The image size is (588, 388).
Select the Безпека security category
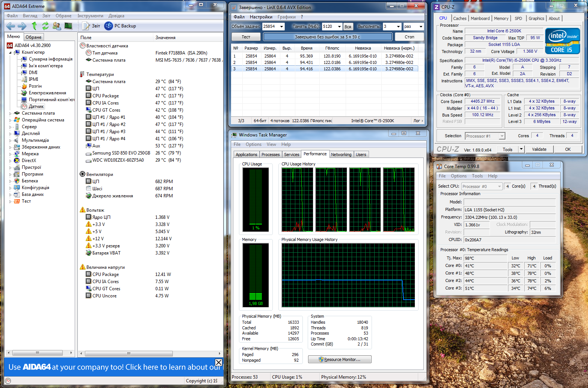coord(26,181)
